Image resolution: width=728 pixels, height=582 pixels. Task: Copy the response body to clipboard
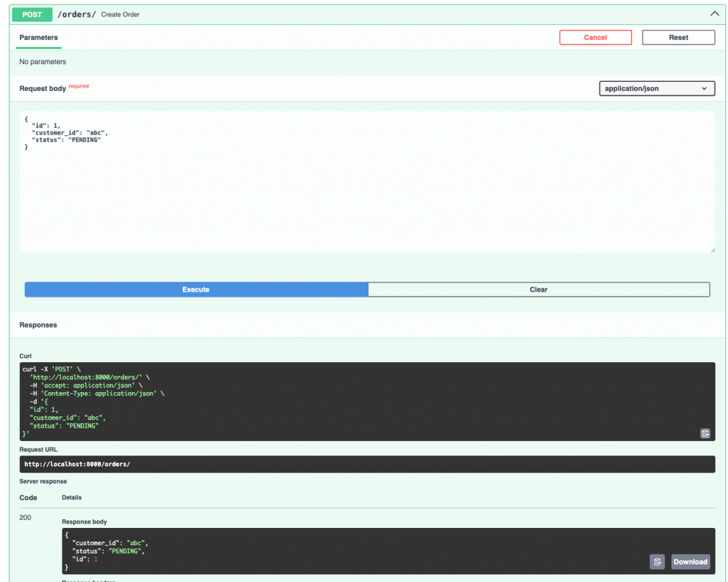pyautogui.click(x=657, y=561)
